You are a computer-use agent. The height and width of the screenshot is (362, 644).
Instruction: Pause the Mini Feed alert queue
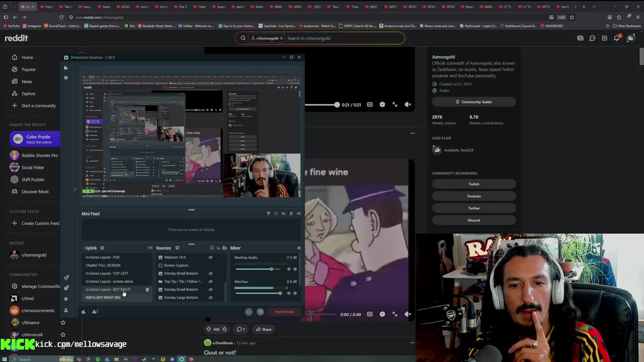[x=276, y=214]
